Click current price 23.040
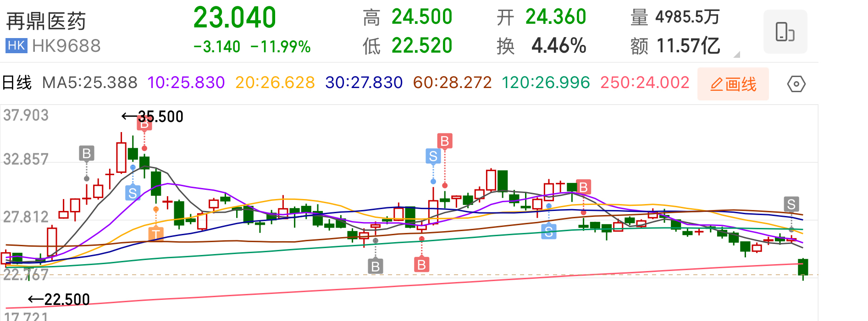Screen dimensions: 868x321 tap(235, 18)
